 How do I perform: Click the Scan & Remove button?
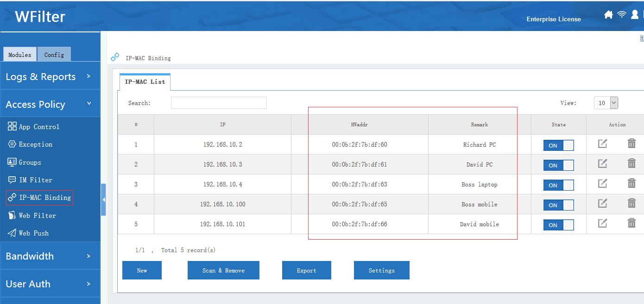point(223,270)
